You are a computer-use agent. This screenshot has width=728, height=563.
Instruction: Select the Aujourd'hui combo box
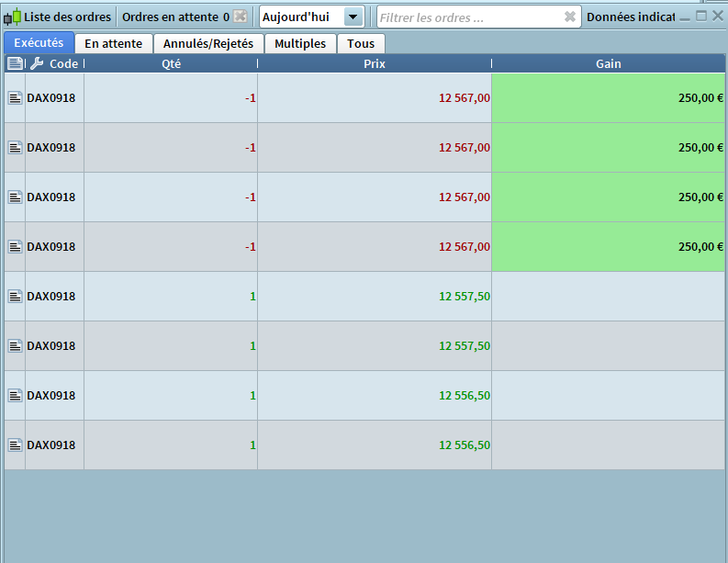(311, 17)
